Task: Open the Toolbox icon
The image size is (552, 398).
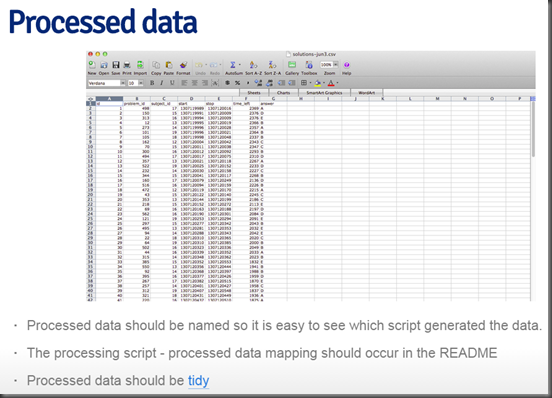Action: (x=309, y=65)
